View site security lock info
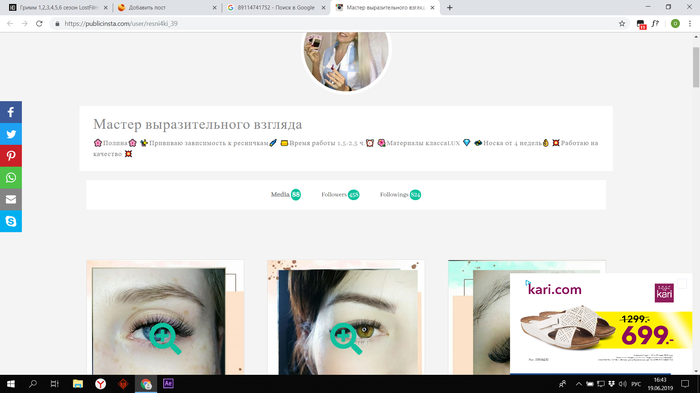 click(57, 24)
